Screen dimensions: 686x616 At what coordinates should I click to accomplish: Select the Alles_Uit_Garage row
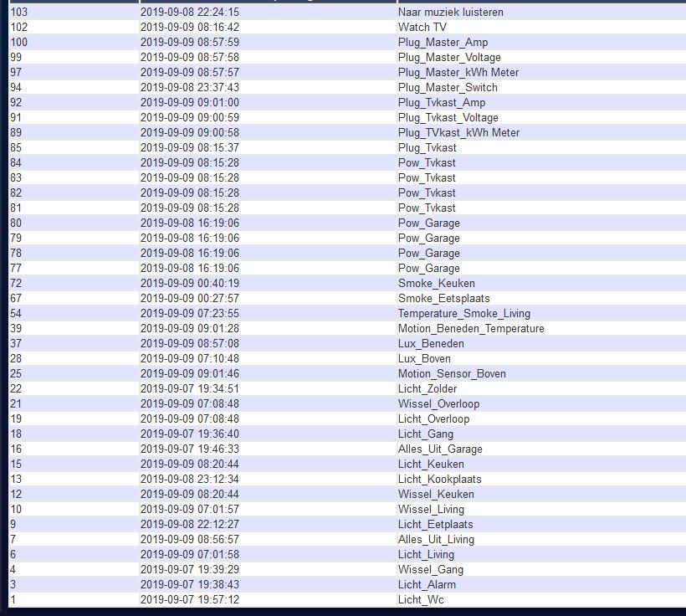[440, 449]
